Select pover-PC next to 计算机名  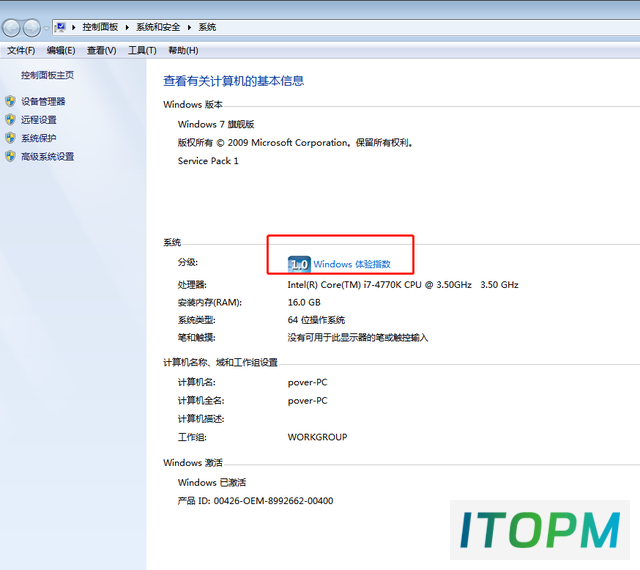coord(307,383)
